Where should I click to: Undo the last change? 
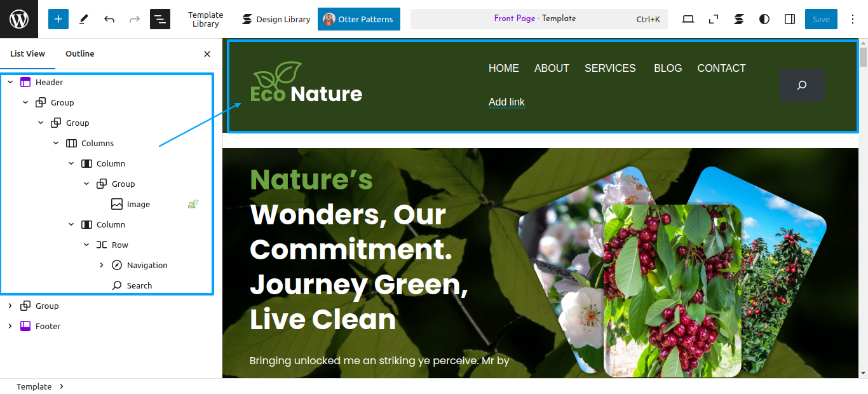(109, 19)
